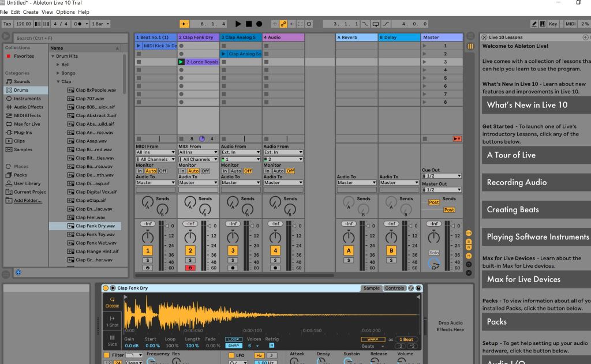The width and height of the screenshot is (591, 364).
Task: Switch to the Controls tab in Simpler
Action: (x=395, y=288)
